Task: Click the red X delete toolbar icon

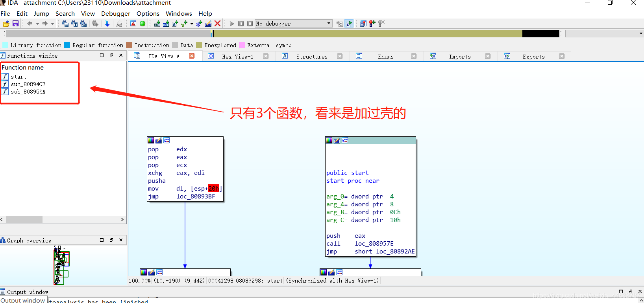Action: tap(217, 24)
